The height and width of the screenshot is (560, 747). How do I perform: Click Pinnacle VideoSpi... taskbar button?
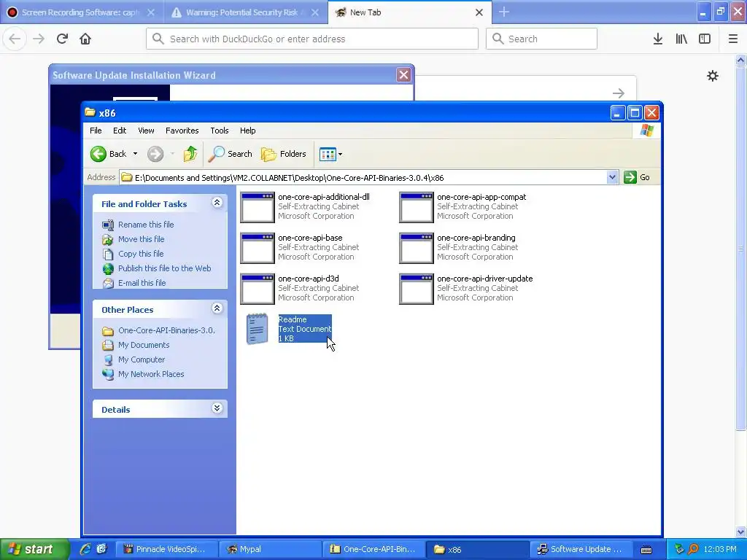coord(166,549)
